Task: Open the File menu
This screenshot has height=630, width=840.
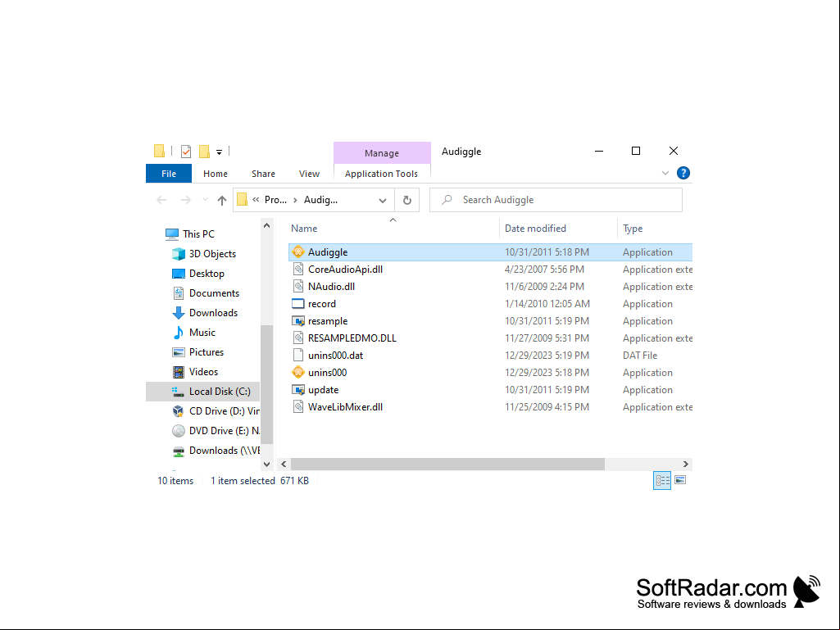Action: tap(169, 174)
